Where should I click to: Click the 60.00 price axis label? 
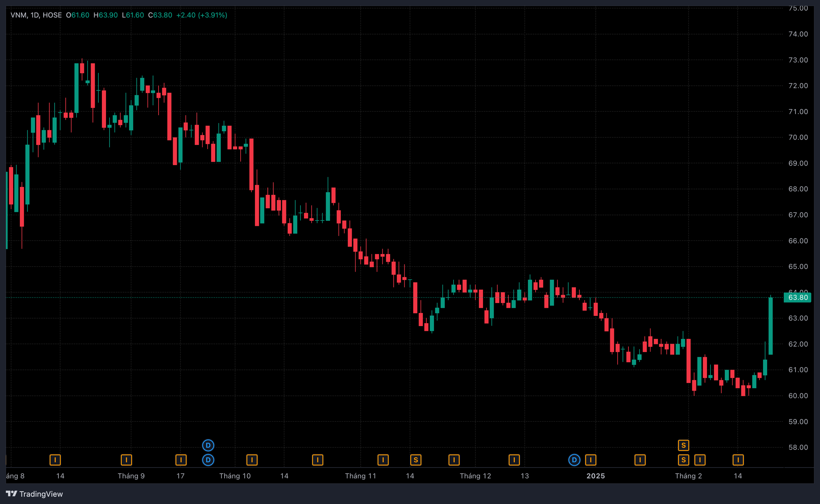(798, 396)
